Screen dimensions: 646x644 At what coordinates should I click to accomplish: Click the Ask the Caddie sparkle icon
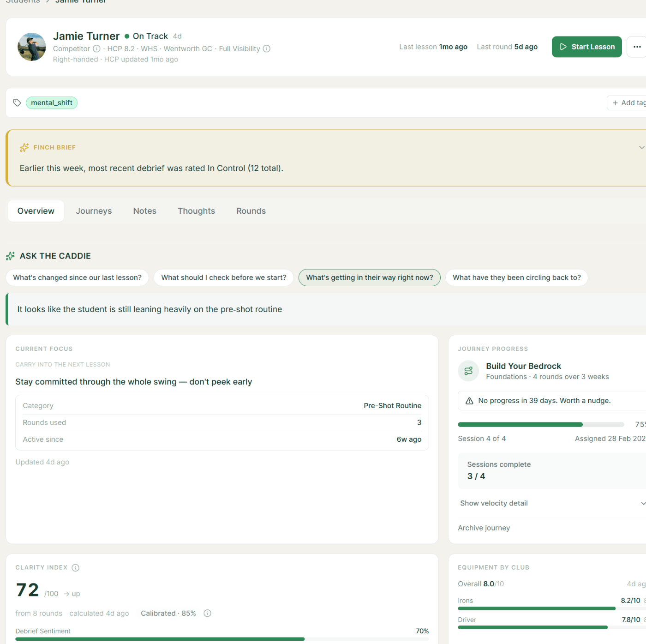[x=10, y=256]
